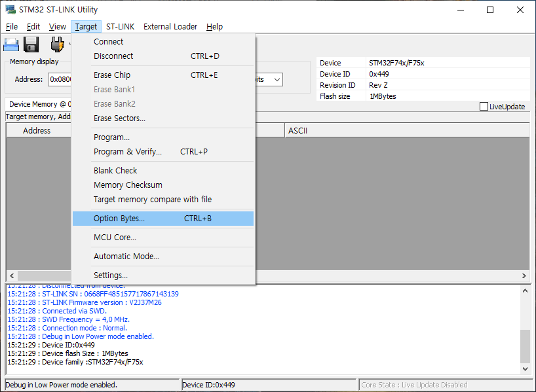The height and width of the screenshot is (392, 536).
Task: Open the File menu
Action: click(12, 27)
